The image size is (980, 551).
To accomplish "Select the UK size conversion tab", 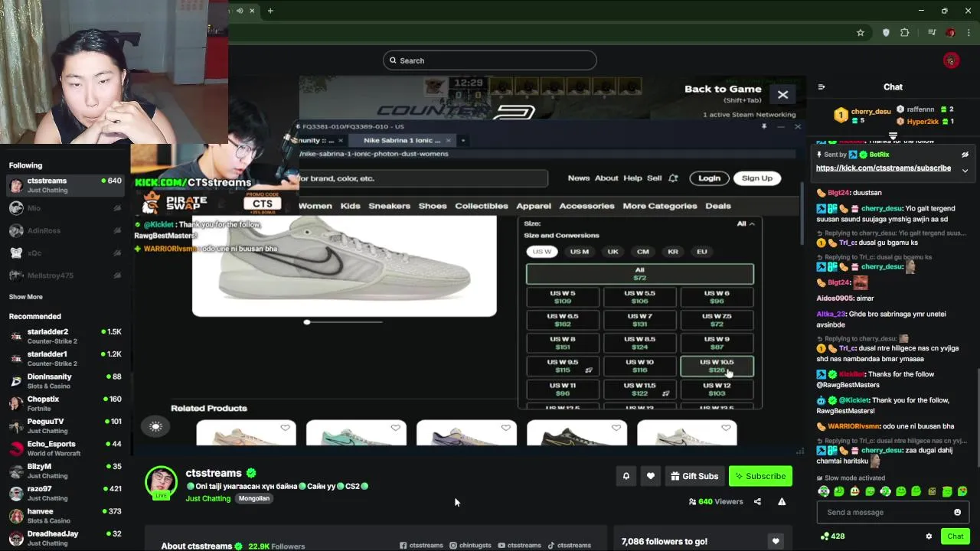I will pyautogui.click(x=613, y=252).
